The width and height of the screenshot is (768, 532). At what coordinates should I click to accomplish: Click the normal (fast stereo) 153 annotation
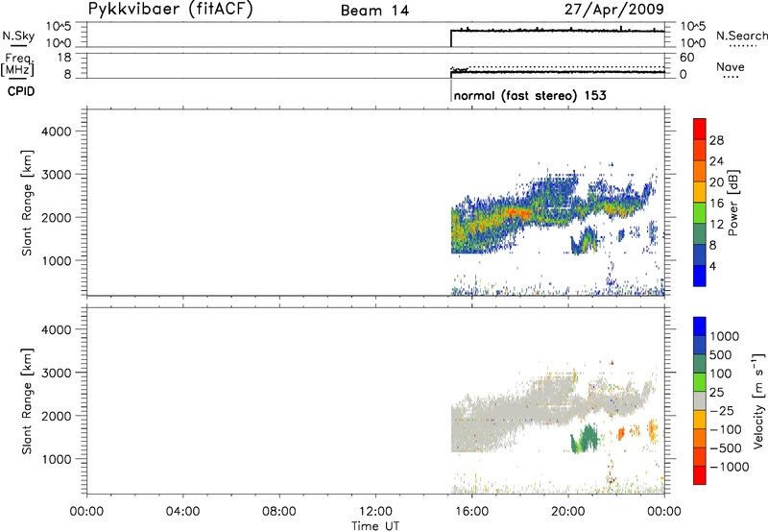pos(530,95)
